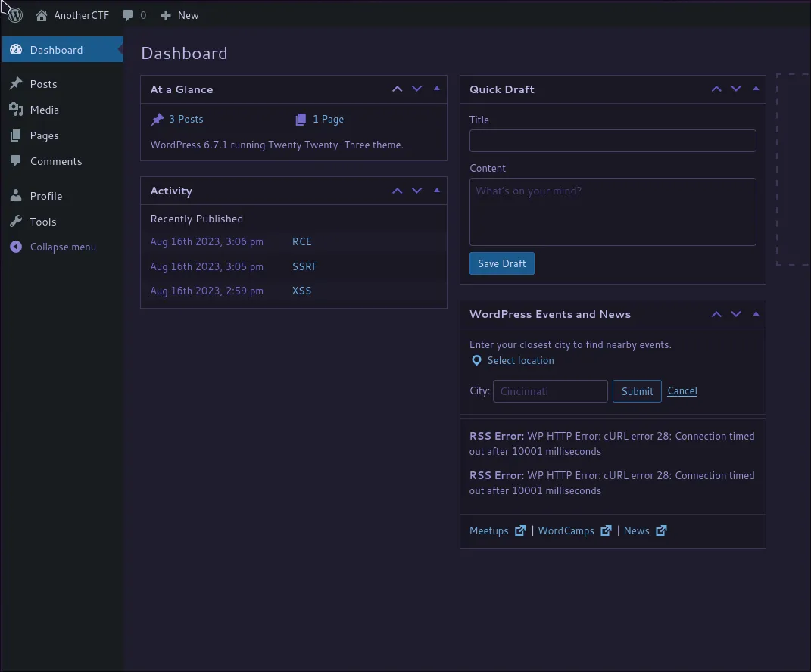Click the Dashboard gauge icon in sidebar

(16, 49)
